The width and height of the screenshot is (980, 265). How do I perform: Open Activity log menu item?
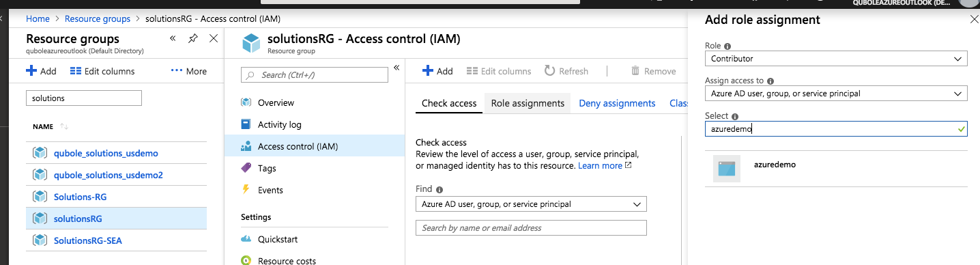279,124
